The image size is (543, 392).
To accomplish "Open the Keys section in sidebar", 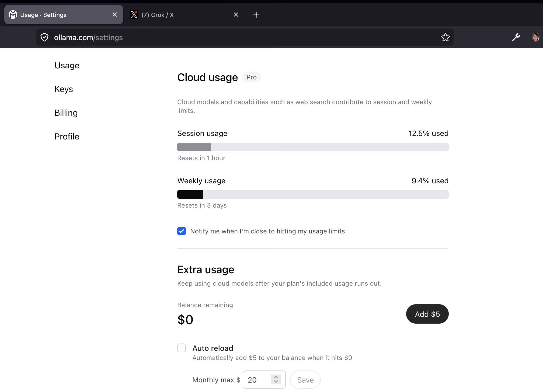I will pyautogui.click(x=64, y=89).
